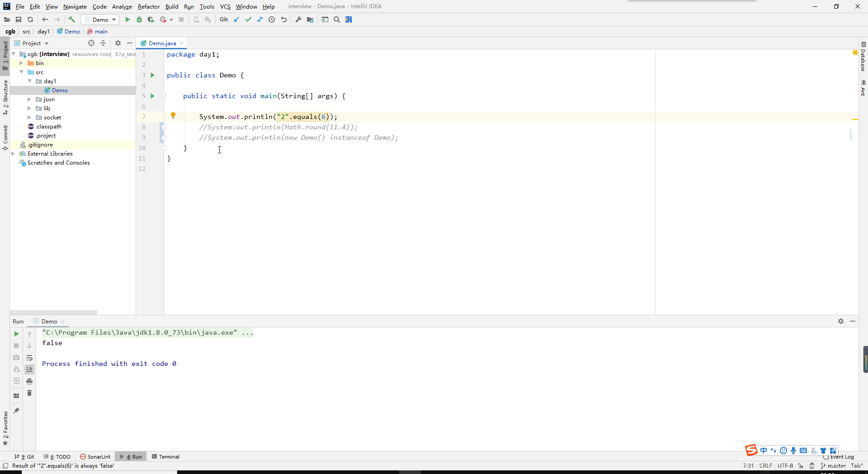The image size is (868, 474).
Task: Open Project Structure icon in toolbar
Action: tap(310, 19)
